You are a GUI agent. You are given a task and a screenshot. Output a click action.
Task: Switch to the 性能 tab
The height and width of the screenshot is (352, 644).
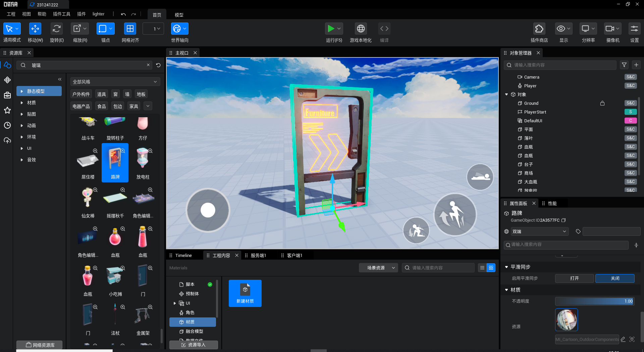click(x=552, y=203)
